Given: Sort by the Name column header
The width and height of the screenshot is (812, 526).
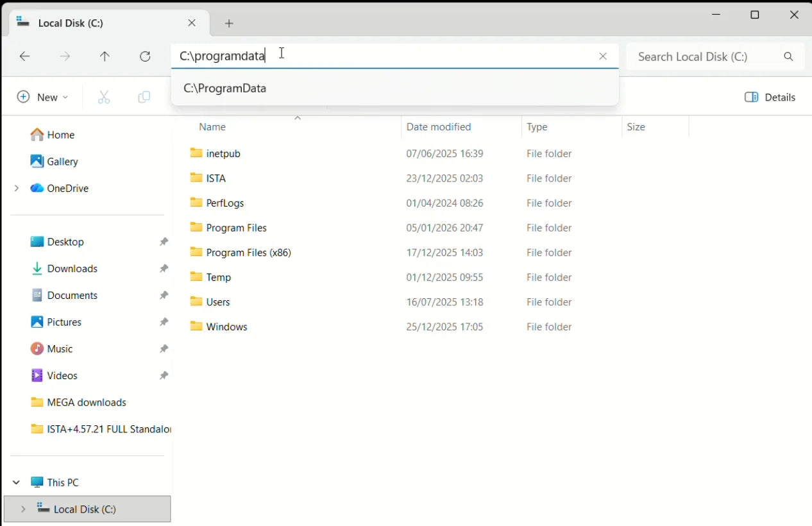Looking at the screenshot, I should tap(212, 127).
